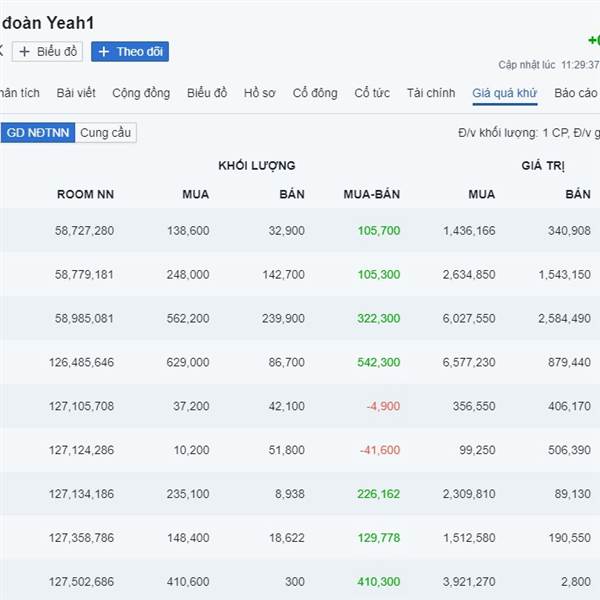The height and width of the screenshot is (600, 600).
Task: Click the GIÁ TRỊ group header
Action: point(543,166)
